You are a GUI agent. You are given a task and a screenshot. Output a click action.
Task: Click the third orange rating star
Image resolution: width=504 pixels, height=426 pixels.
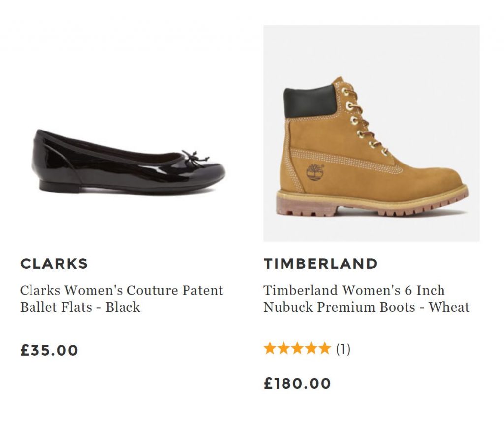(x=297, y=349)
